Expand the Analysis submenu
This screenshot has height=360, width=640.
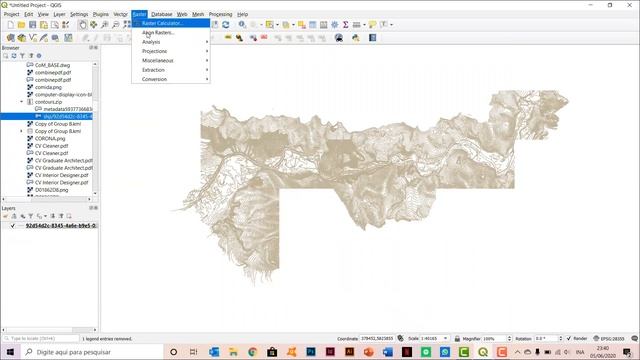pos(171,42)
